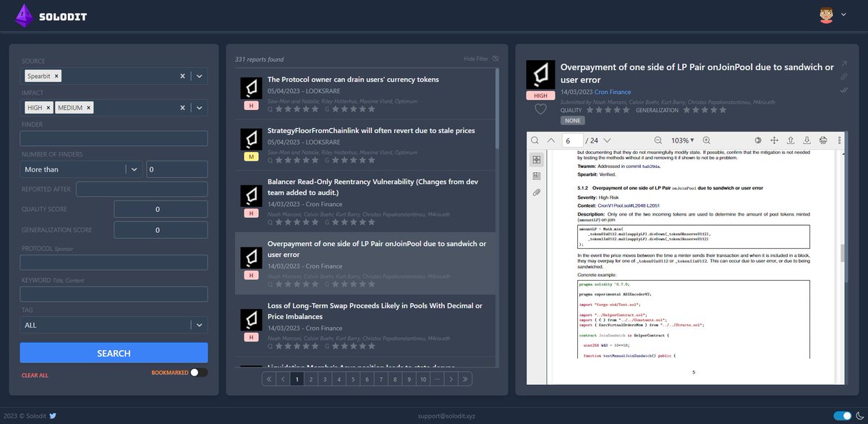This screenshot has height=424, width=868.
Task: Remove the Spearbit source tag
Action: coord(57,76)
